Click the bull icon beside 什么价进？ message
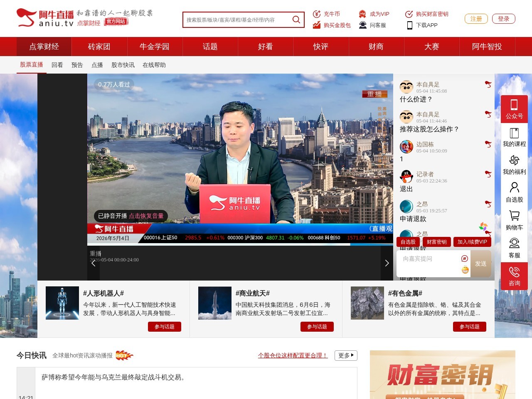The height and width of the screenshot is (399, 532). click(x=488, y=84)
